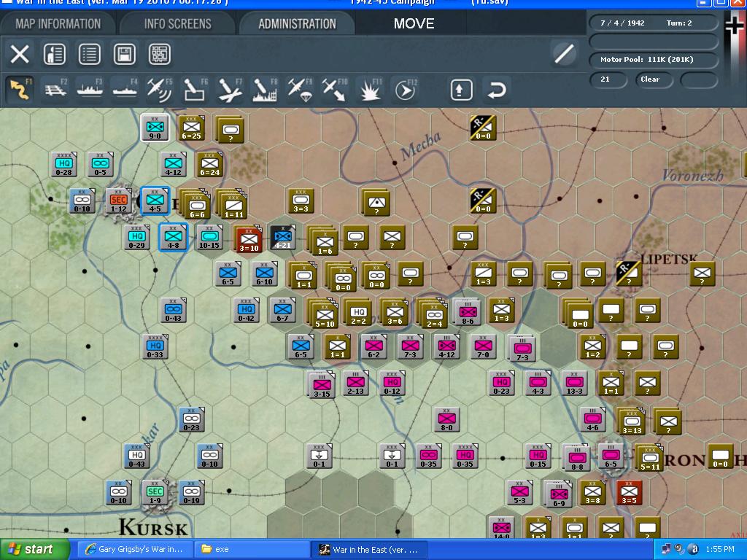747x560 pixels.
Task: Select the Soviet 5=11 armor stack near Voronezh
Action: click(649, 458)
